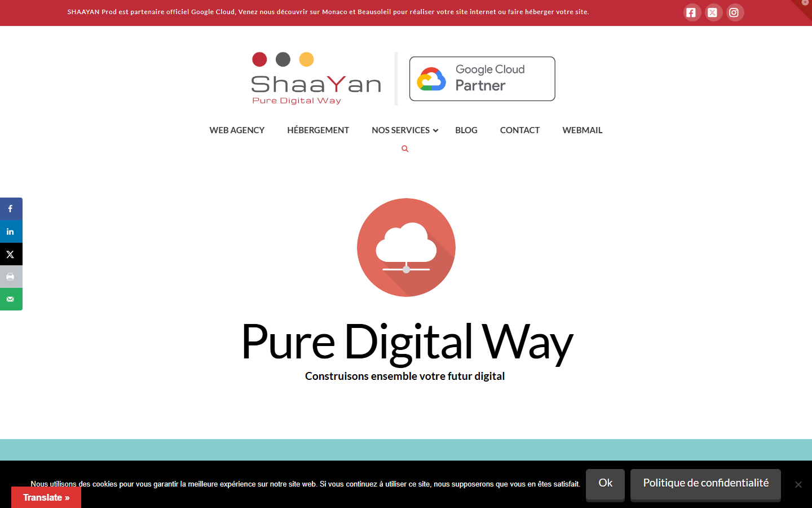
Task: Open the Hébergement menu item
Action: point(318,130)
